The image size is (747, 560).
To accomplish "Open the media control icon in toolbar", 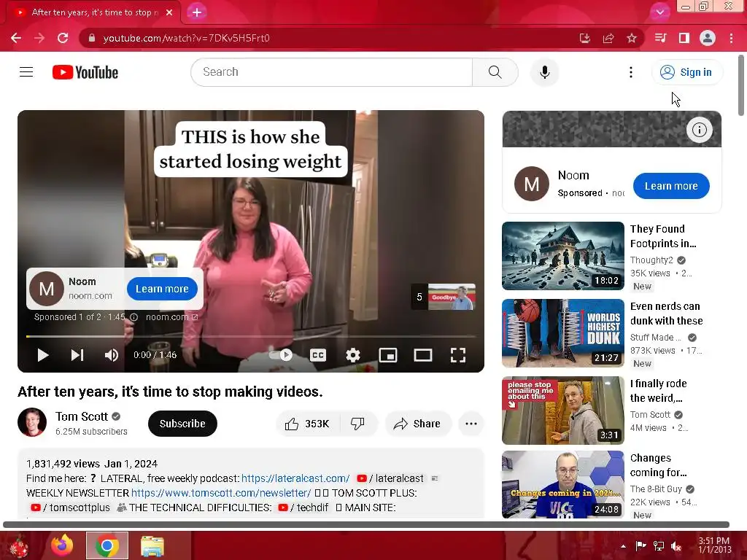I will 660,38.
